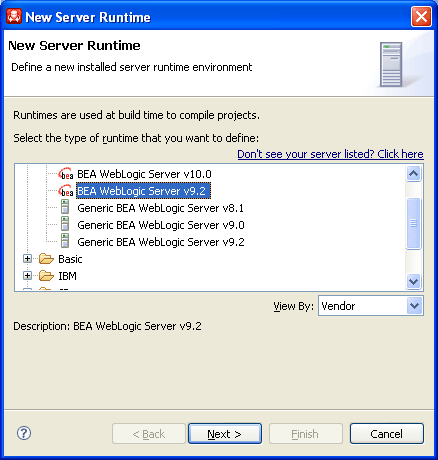The image size is (438, 460).
Task: Select BEA WebLogic Server v10.0
Action: tap(144, 174)
